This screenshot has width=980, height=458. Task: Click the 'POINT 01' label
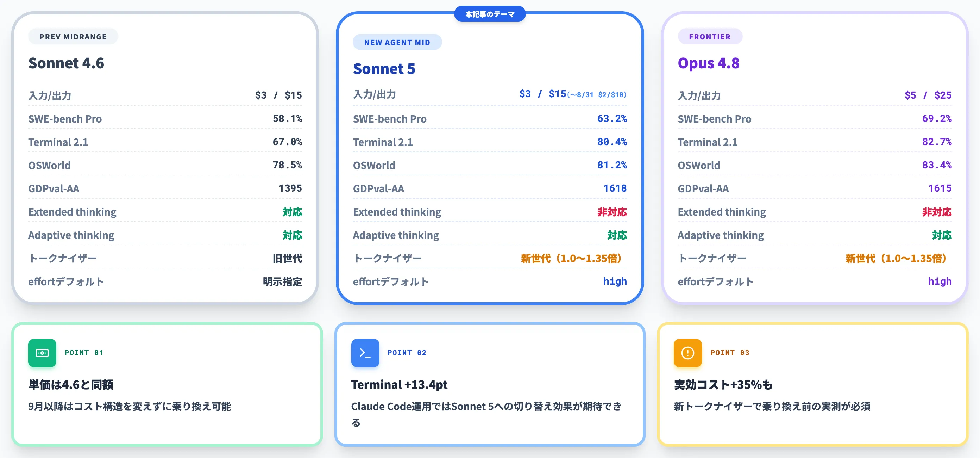pos(84,353)
